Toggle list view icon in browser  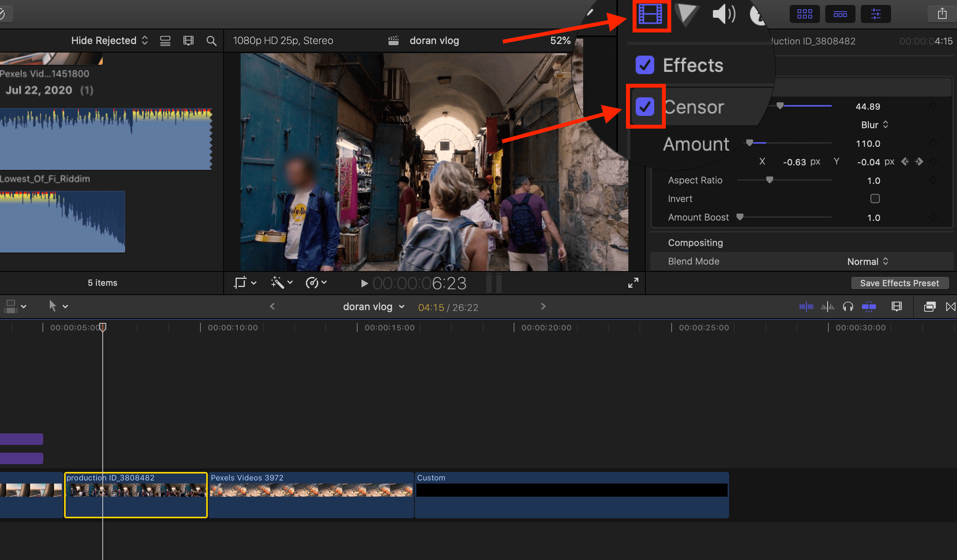point(165,41)
